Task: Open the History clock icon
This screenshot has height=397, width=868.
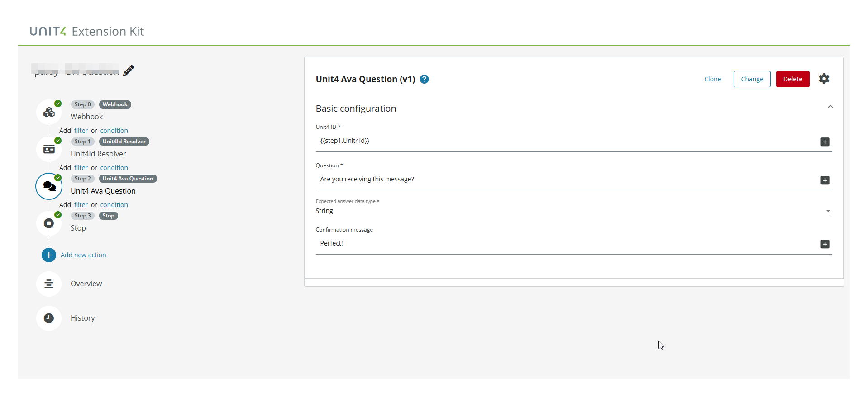Action: [x=49, y=318]
